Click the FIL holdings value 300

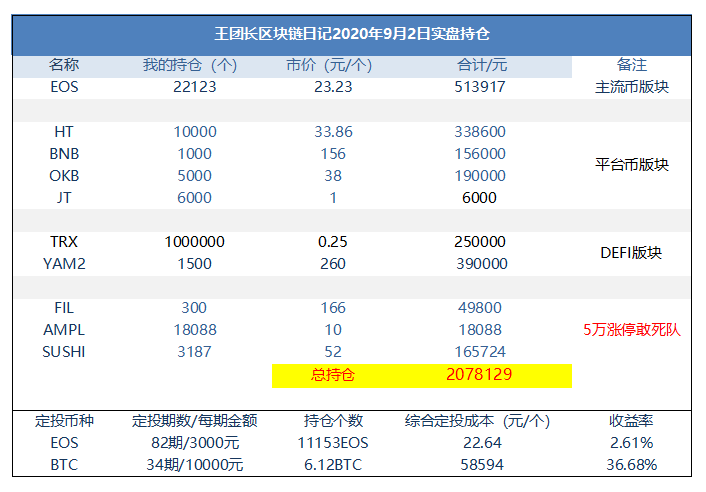pos(194,308)
